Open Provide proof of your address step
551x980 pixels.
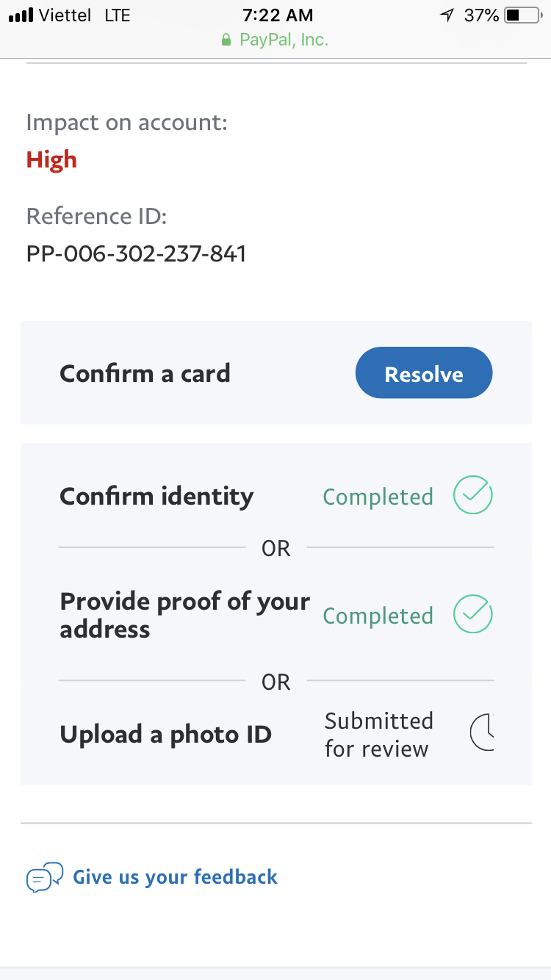point(184,615)
